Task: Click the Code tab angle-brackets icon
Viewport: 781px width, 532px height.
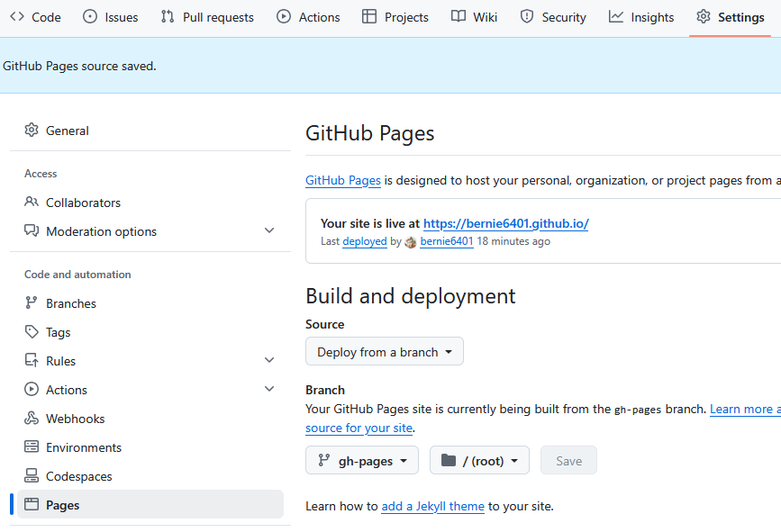Action: (x=17, y=16)
